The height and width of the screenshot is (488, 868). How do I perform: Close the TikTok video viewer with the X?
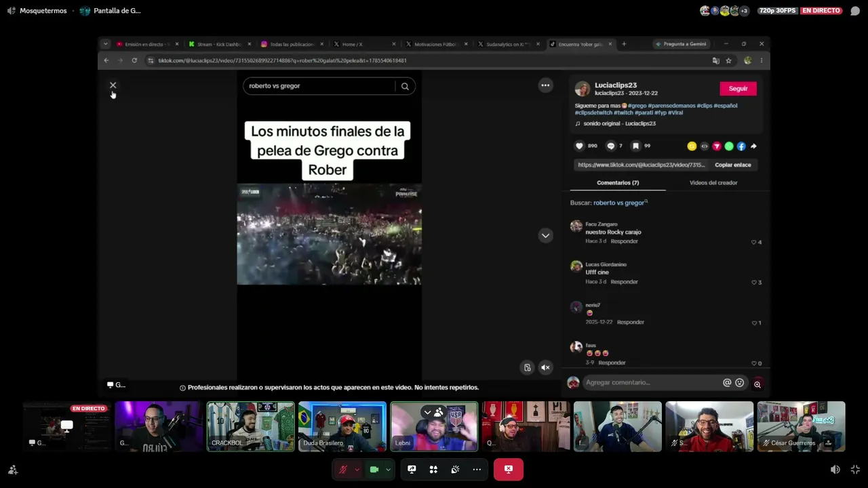tap(113, 85)
